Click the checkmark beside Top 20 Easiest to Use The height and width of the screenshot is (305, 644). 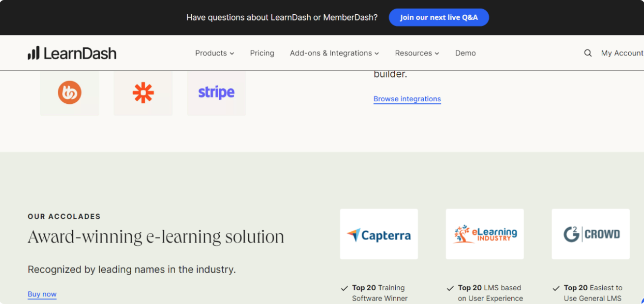[556, 288]
